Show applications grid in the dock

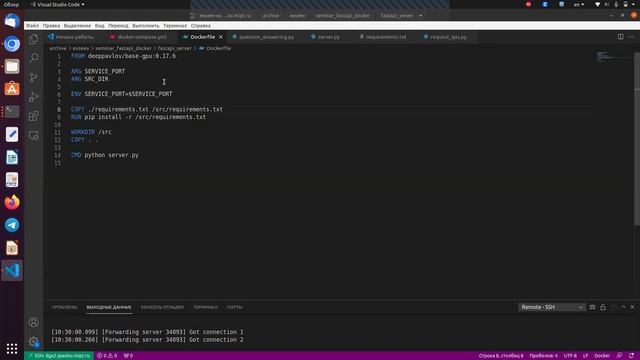point(12,348)
